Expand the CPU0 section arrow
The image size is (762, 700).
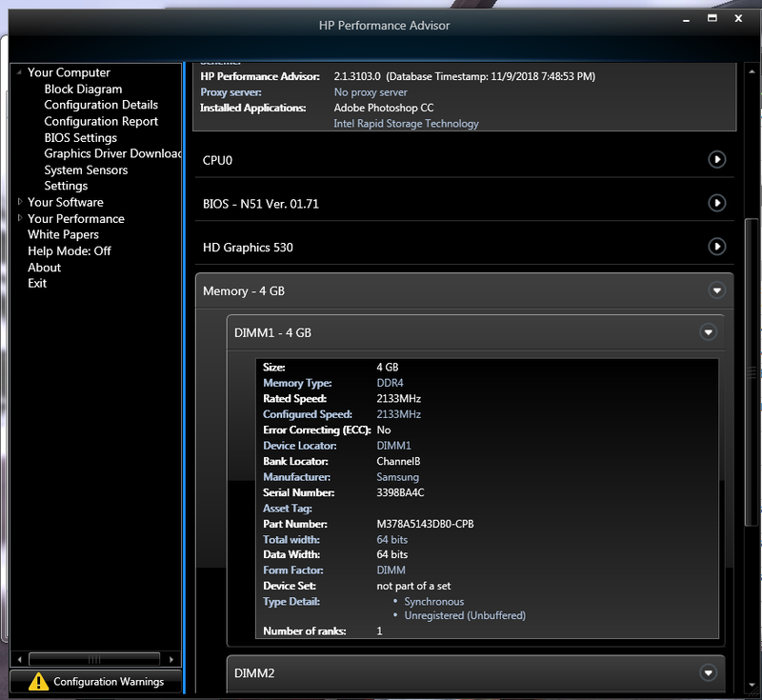click(717, 159)
